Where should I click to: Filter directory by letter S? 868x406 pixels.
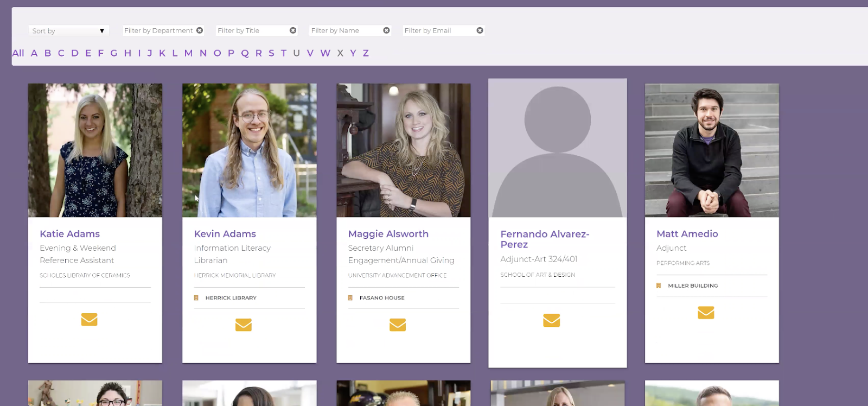(x=271, y=53)
